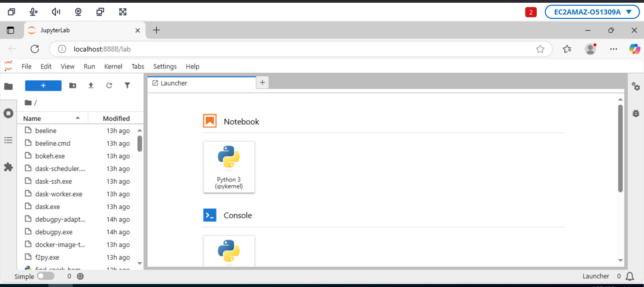
Task: Open the Extension Manager puzzle icon
Action: 8,167
